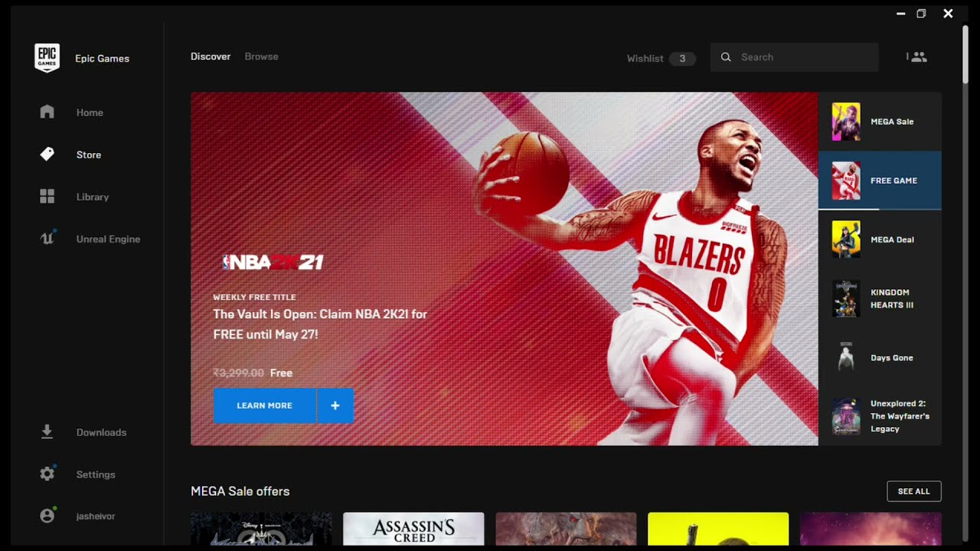
Task: Click the Wishlist count badge 3
Action: pyautogui.click(x=682, y=58)
